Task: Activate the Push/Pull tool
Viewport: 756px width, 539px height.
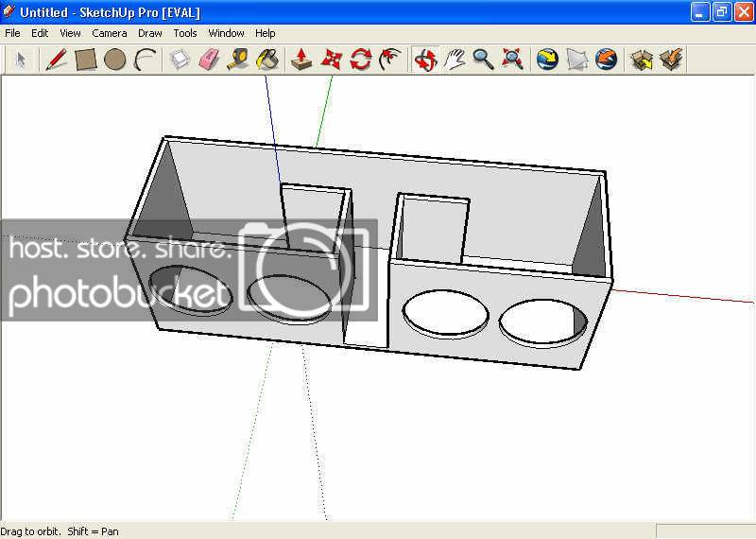Action: [301, 60]
